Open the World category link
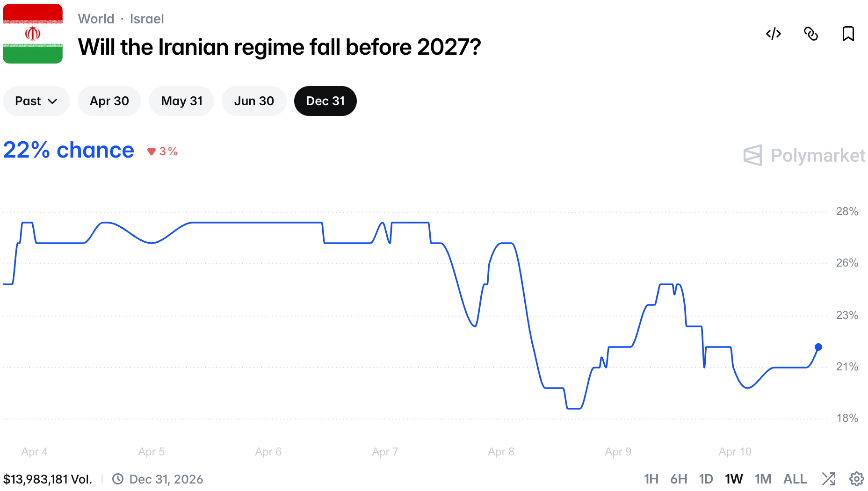 pyautogui.click(x=96, y=19)
